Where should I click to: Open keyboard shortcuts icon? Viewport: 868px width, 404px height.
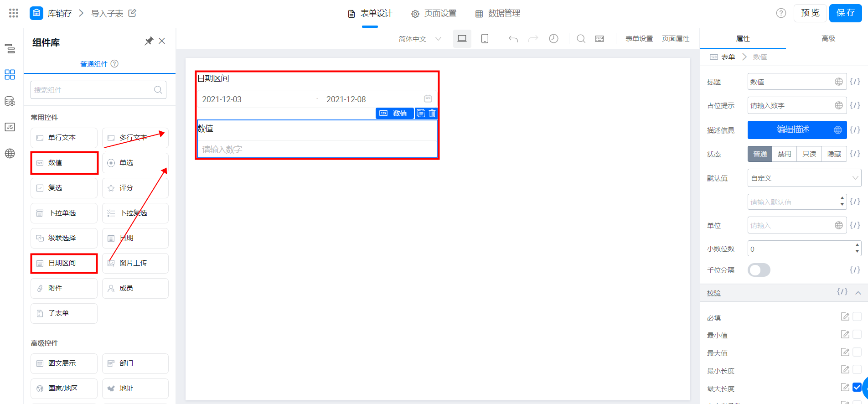pyautogui.click(x=599, y=39)
